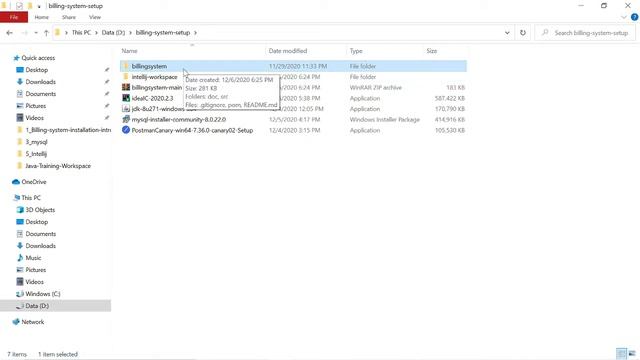Open Documents under This PC

tap(40, 234)
